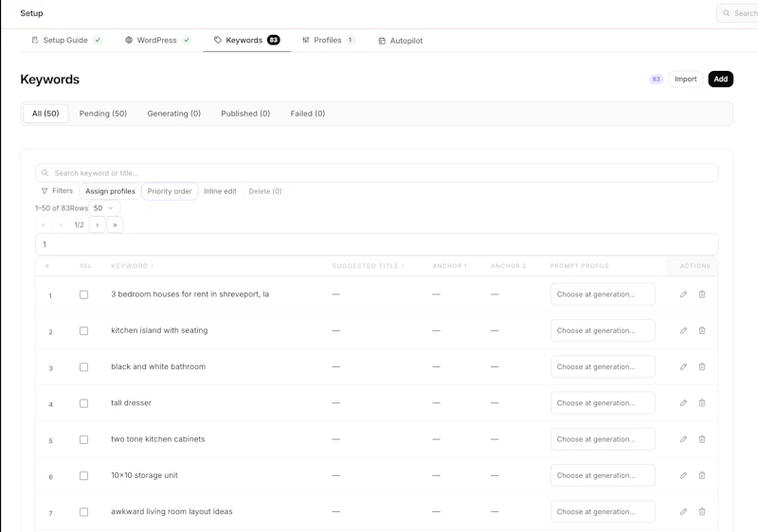Show Generating (0) keywords

coord(174,114)
